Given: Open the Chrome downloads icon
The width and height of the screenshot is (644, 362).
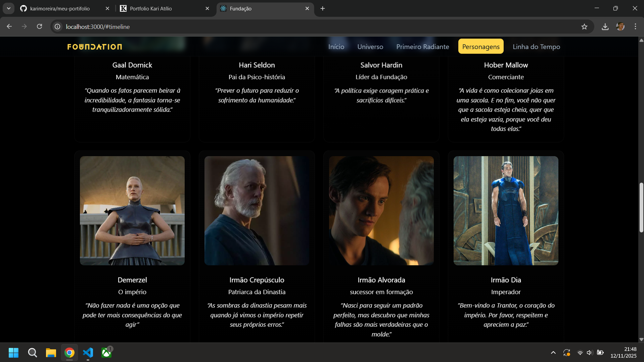Looking at the screenshot, I should (x=605, y=27).
